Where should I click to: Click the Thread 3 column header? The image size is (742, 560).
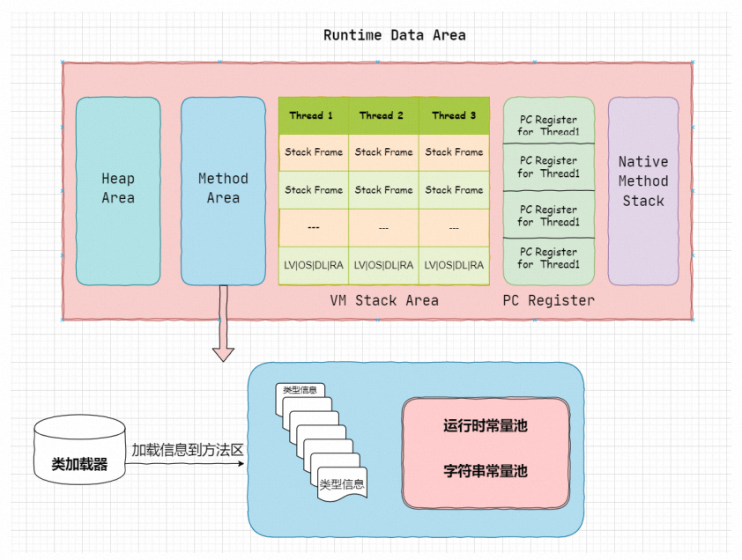click(x=454, y=115)
